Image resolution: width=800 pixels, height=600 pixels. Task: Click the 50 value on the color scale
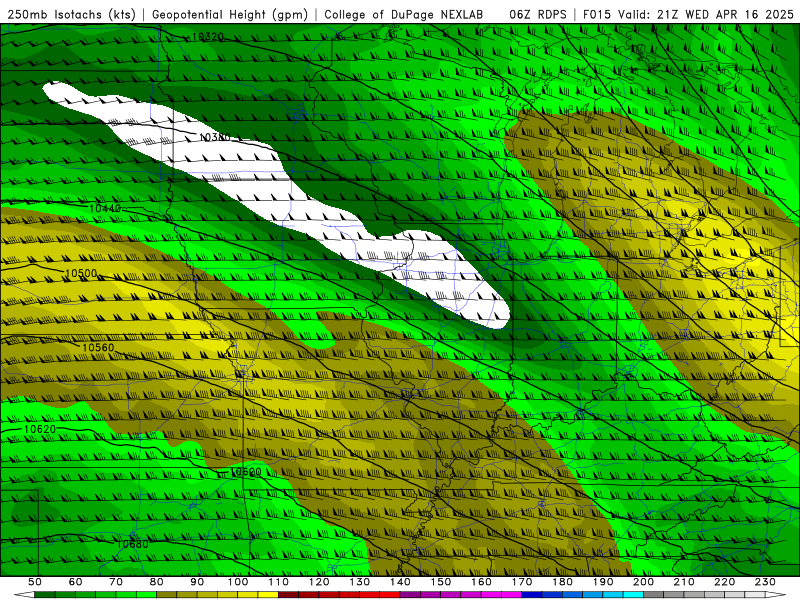[35, 582]
